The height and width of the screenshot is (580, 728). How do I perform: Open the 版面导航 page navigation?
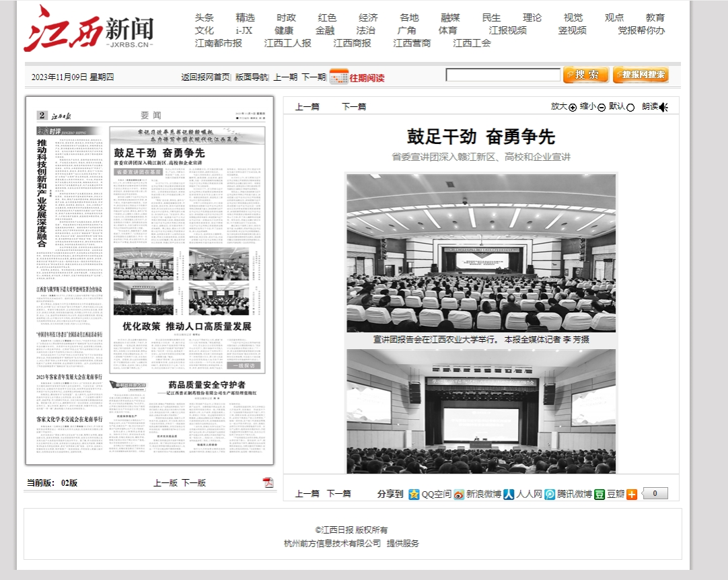(252, 77)
